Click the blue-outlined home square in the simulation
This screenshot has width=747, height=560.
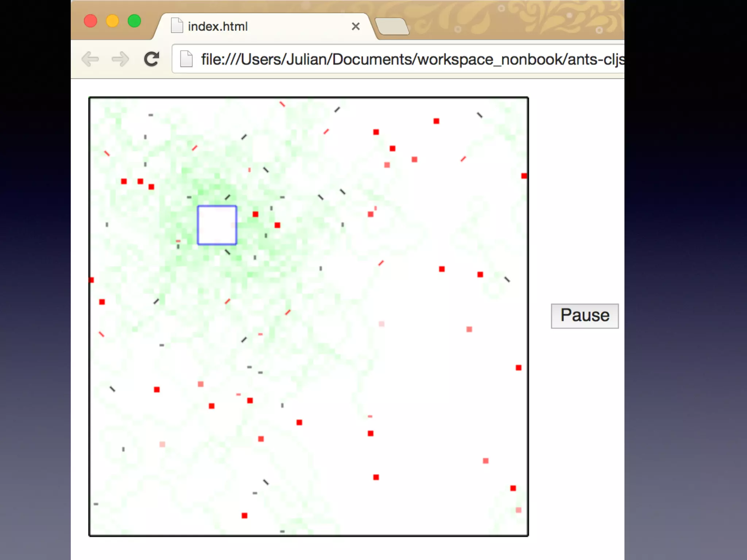click(217, 225)
